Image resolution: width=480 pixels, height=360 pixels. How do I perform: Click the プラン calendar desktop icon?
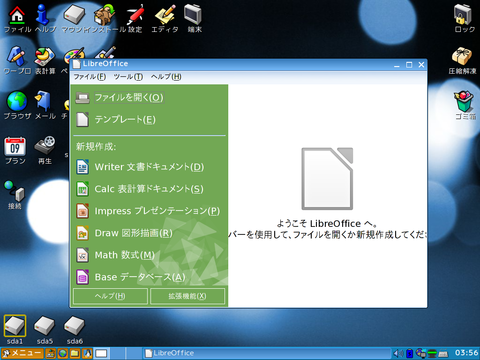coord(15,150)
